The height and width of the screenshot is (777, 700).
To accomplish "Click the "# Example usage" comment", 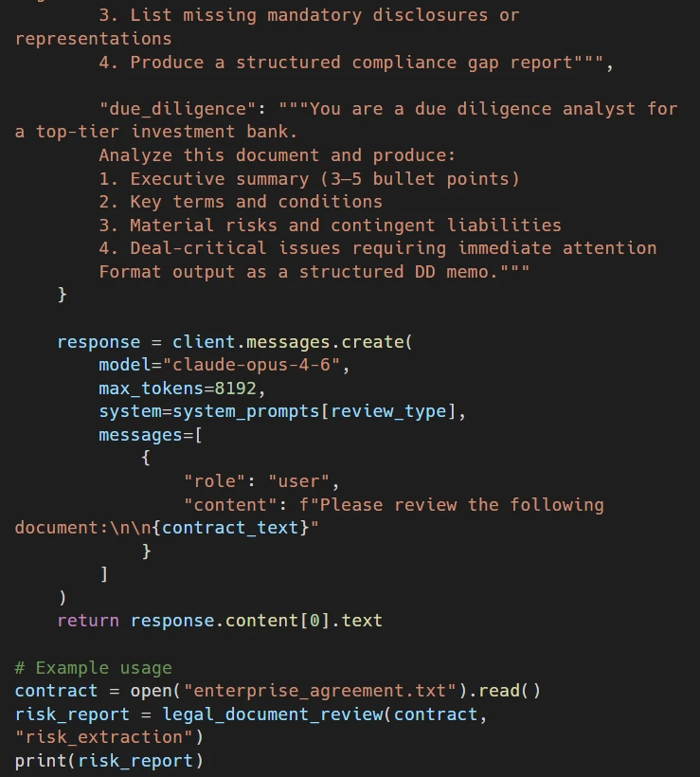I will [x=94, y=668].
